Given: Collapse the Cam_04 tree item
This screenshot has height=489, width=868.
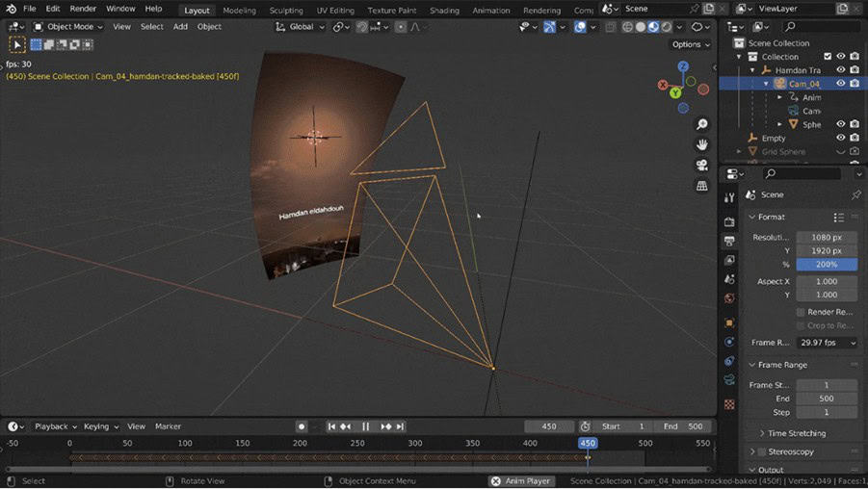Looking at the screenshot, I should coord(766,84).
